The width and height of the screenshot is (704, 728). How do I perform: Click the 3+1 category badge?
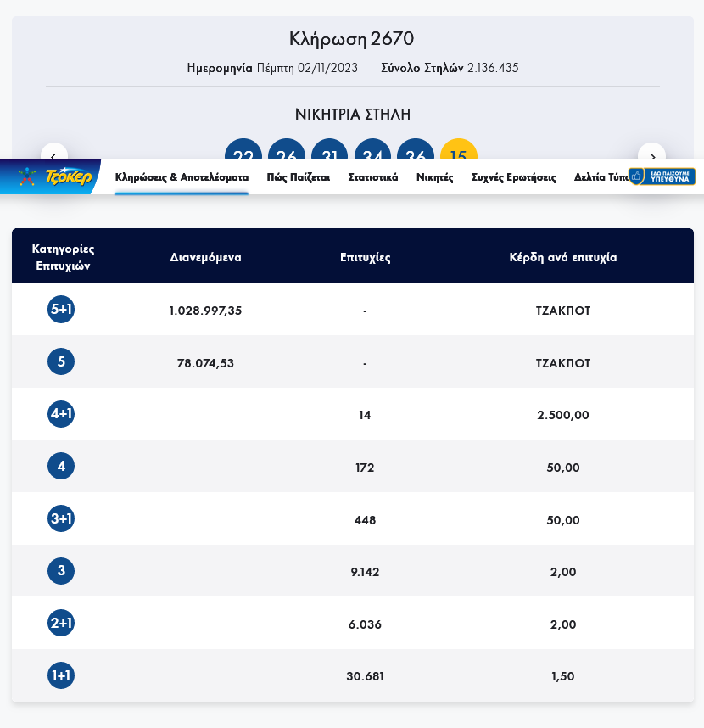click(x=61, y=518)
